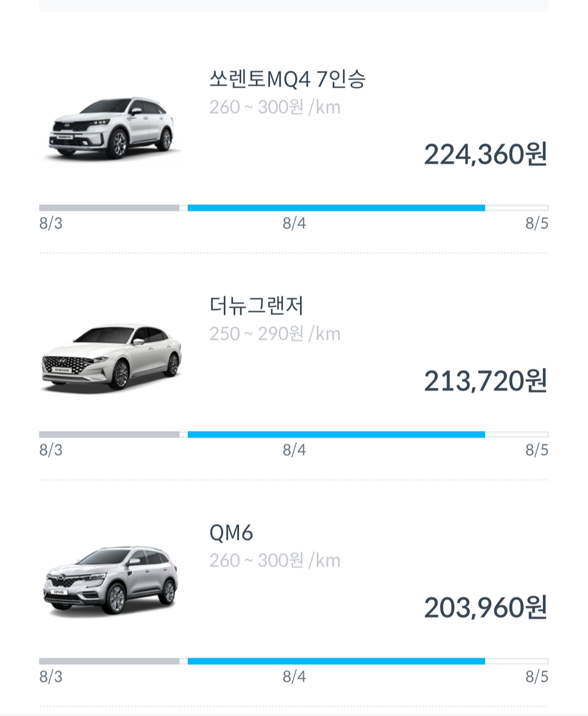Viewport: 588px width, 716px height.
Task: Click the 8/5 date marker under 더뉴그랜저
Action: [537, 450]
